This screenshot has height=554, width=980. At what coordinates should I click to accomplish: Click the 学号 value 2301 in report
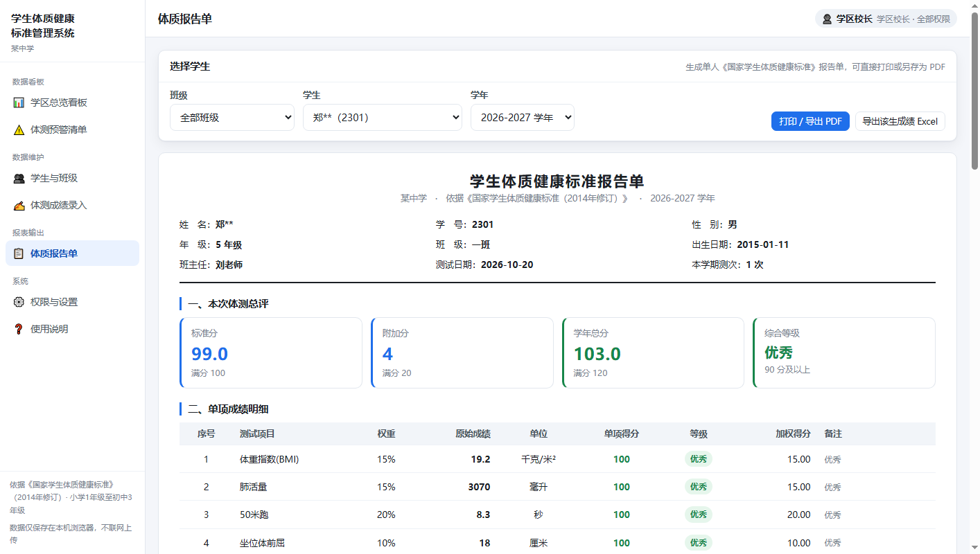(x=482, y=224)
